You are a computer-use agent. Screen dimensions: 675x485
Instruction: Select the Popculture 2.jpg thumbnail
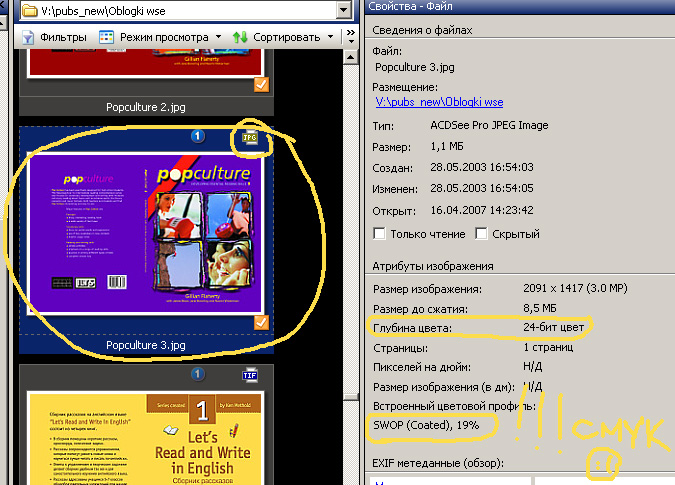[146, 63]
